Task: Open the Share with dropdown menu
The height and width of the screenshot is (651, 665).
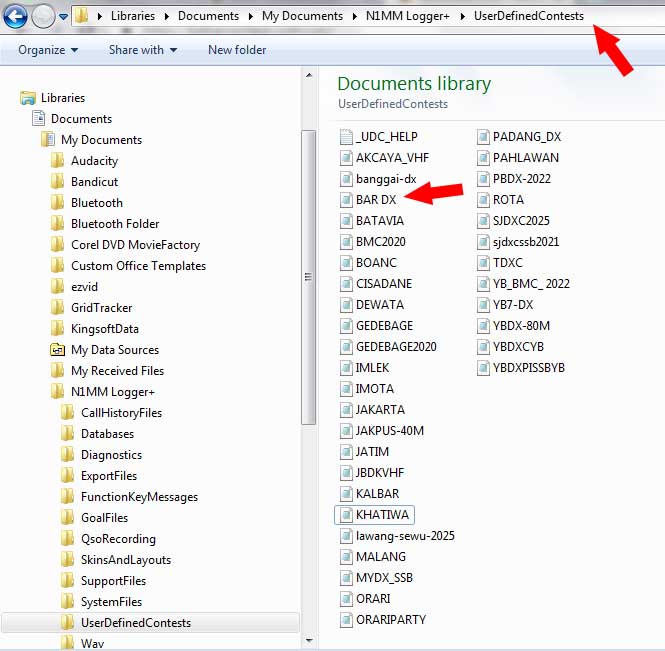Action: tap(142, 50)
